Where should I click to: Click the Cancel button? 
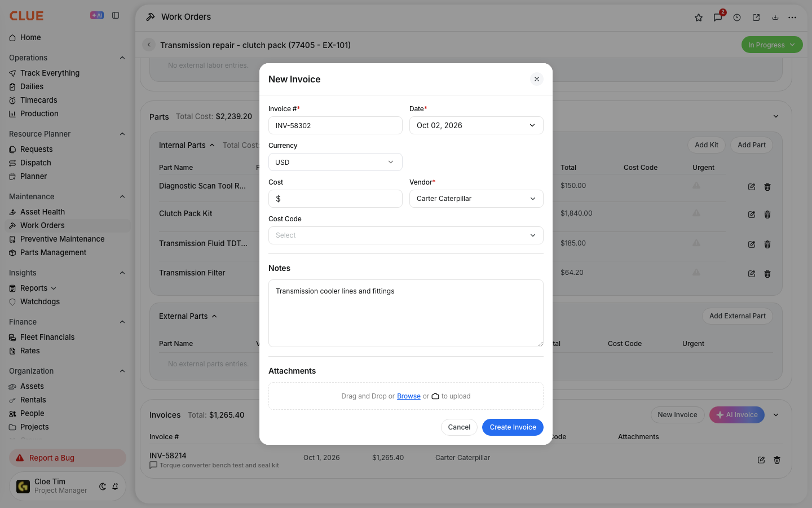459,427
